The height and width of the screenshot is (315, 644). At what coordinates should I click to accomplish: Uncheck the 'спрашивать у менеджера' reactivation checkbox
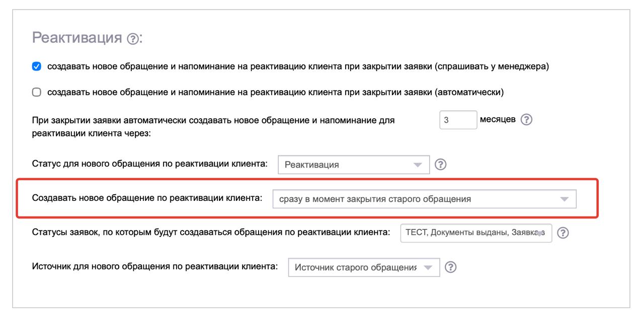(36, 67)
